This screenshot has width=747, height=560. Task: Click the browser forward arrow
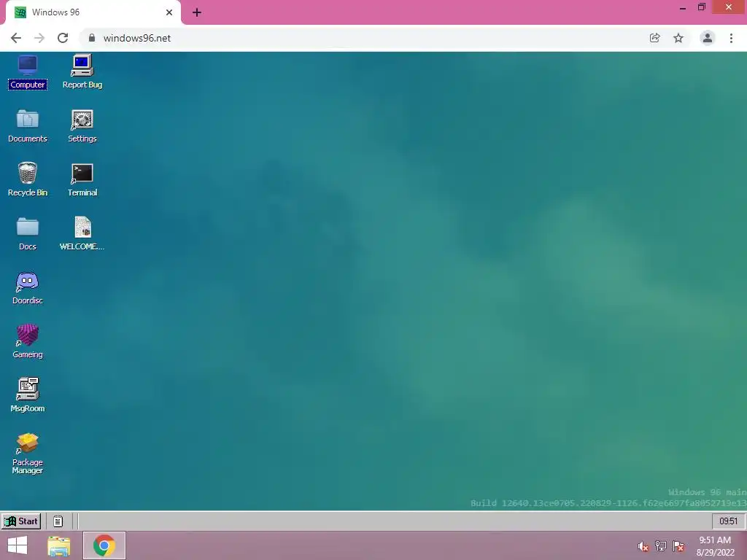pos(39,38)
